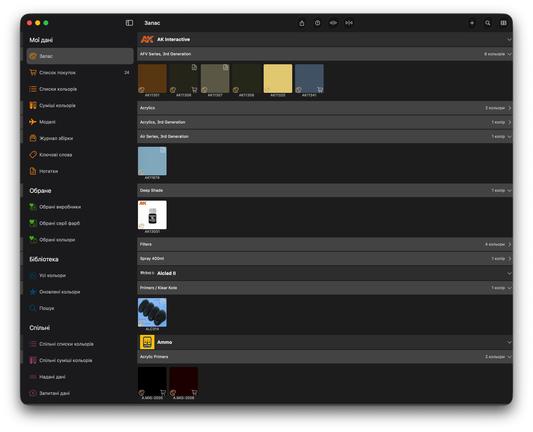Click the plus add button in toolbar

pyautogui.click(x=472, y=23)
